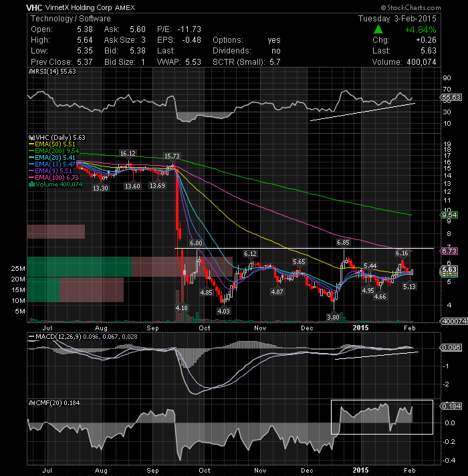Click the Prev Close value 5.37
The height and width of the screenshot is (476, 468).
coord(85,62)
